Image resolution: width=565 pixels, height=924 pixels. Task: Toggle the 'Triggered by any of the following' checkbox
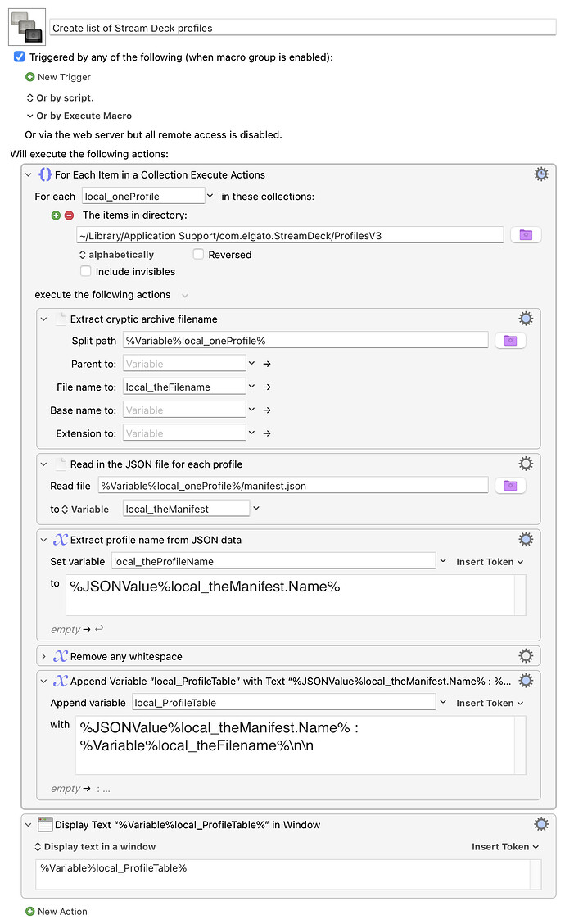click(x=20, y=57)
